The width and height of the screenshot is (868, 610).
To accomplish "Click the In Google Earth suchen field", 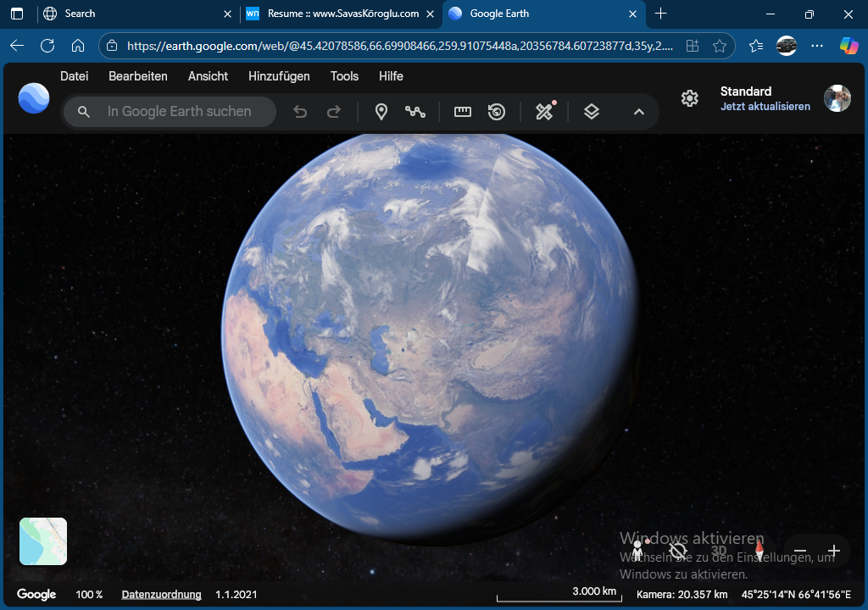I will (x=179, y=112).
